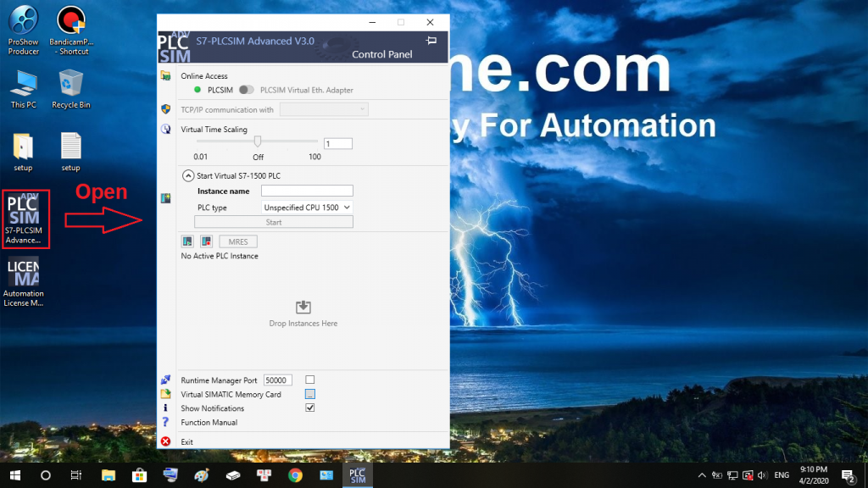Click the S7-PLCSIM Advanced desktop shortcut
This screenshot has width=868, height=488.
(x=24, y=219)
